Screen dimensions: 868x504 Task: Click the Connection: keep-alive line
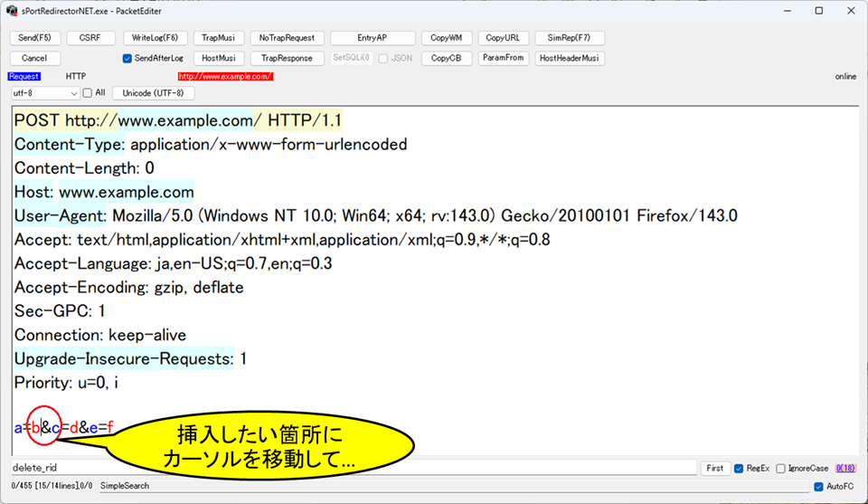100,335
